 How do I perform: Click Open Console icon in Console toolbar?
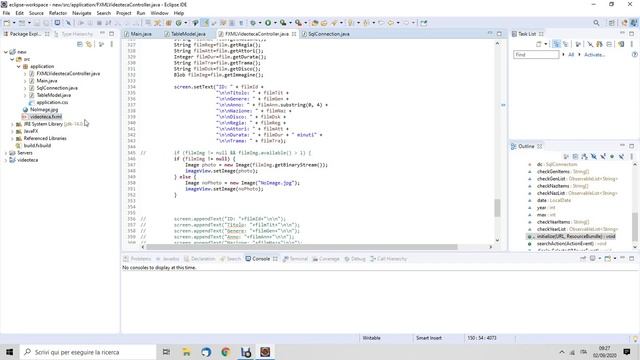click(x=608, y=258)
